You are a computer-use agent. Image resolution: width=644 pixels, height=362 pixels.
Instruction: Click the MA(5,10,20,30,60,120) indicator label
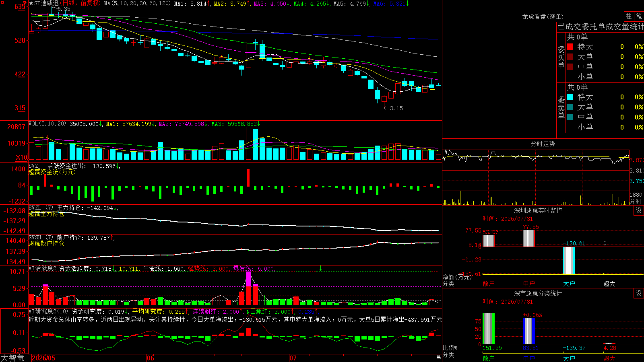[x=137, y=3]
